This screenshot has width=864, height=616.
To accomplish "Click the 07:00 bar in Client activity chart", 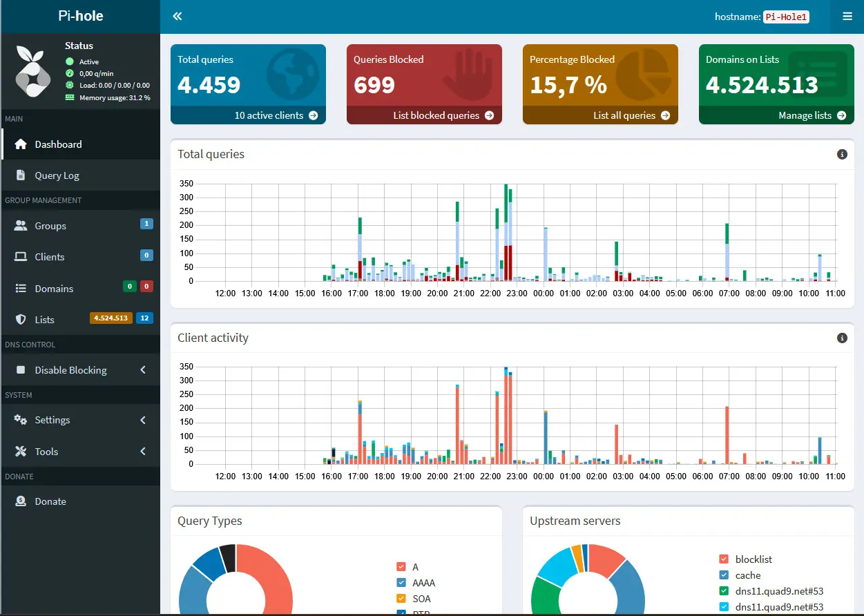I will (x=727, y=435).
